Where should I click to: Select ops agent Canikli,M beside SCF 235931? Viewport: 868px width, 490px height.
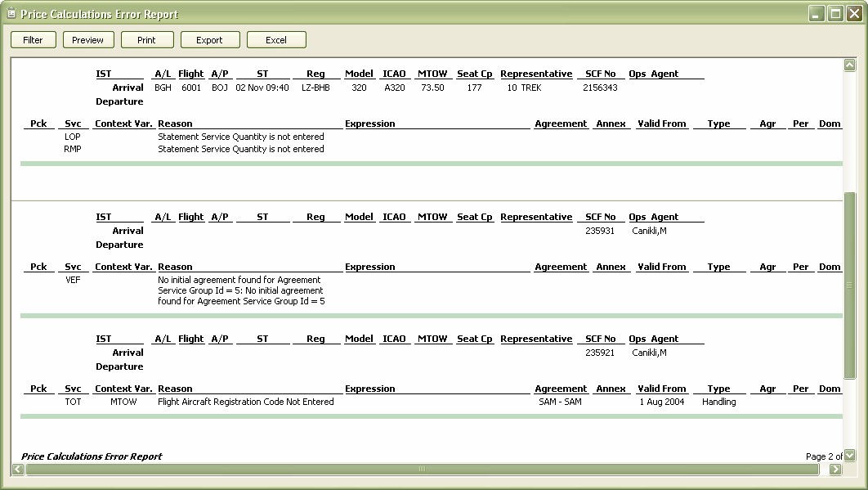click(x=649, y=231)
